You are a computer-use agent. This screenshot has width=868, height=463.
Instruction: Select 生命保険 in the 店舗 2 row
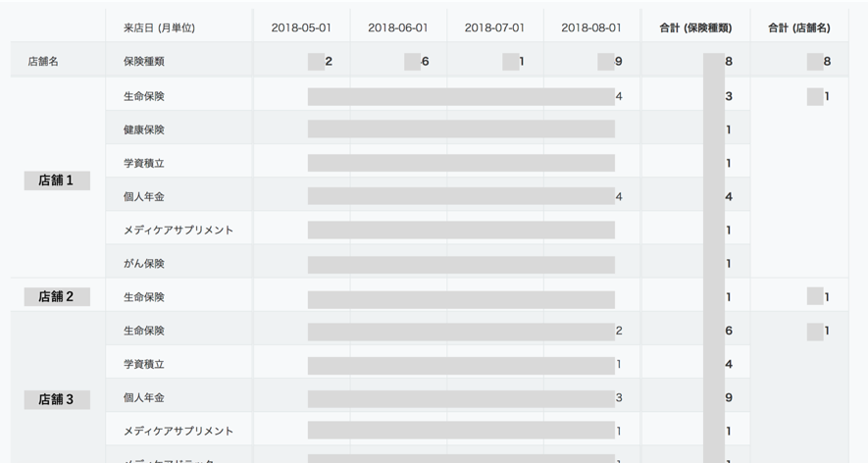[x=144, y=296]
